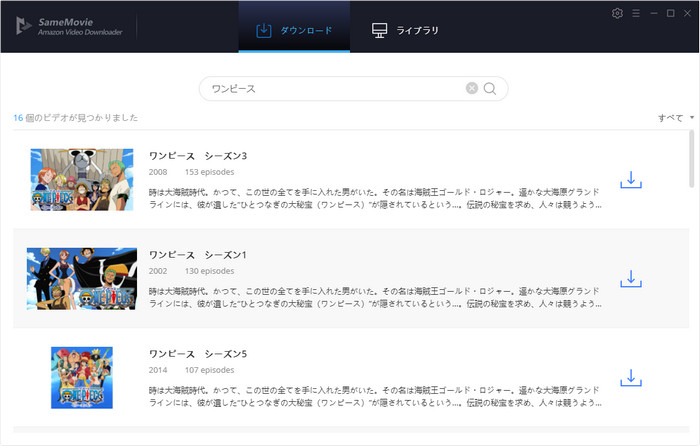
Task: Minimize the SameMovie window
Action: coord(654,13)
